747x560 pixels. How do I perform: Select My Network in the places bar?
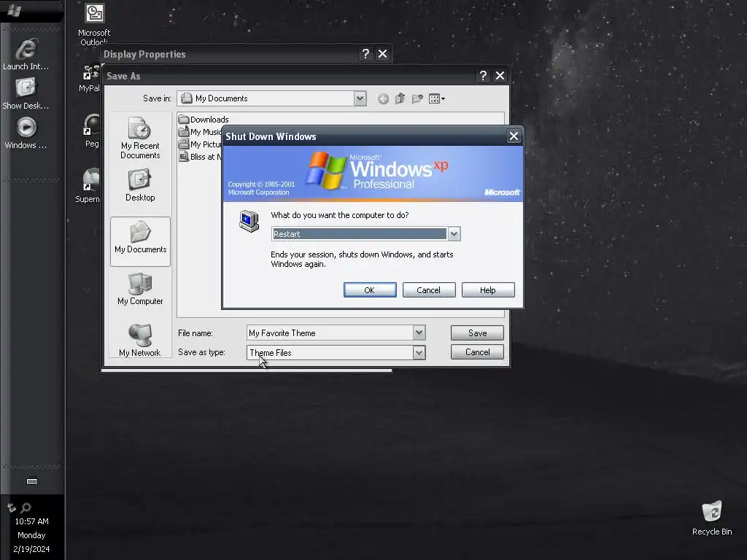(x=140, y=340)
